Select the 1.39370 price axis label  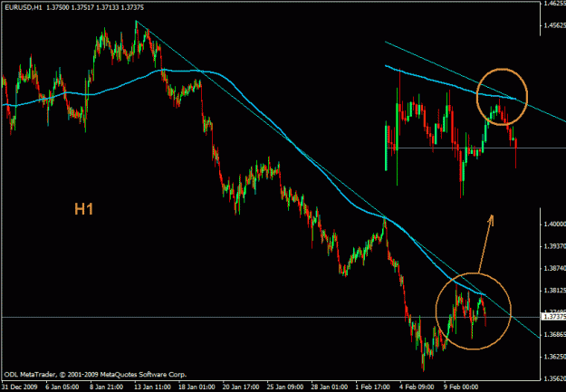554,246
